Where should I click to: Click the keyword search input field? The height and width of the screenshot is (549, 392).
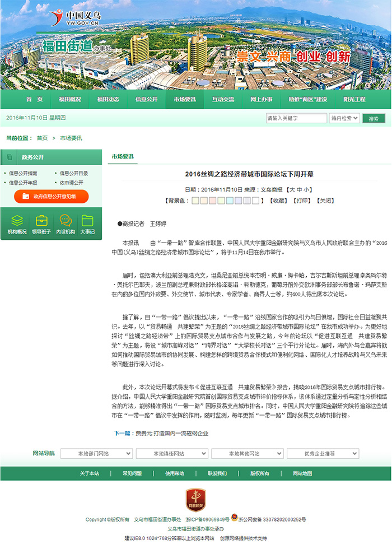click(296, 118)
